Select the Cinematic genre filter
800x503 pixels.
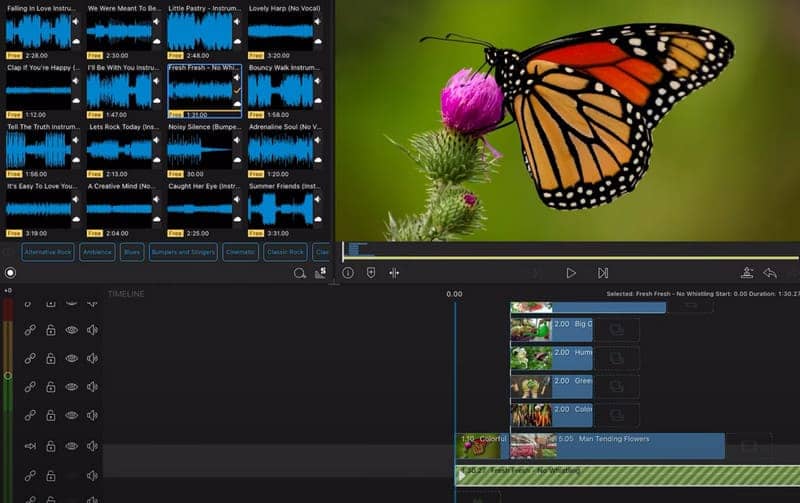tap(240, 252)
